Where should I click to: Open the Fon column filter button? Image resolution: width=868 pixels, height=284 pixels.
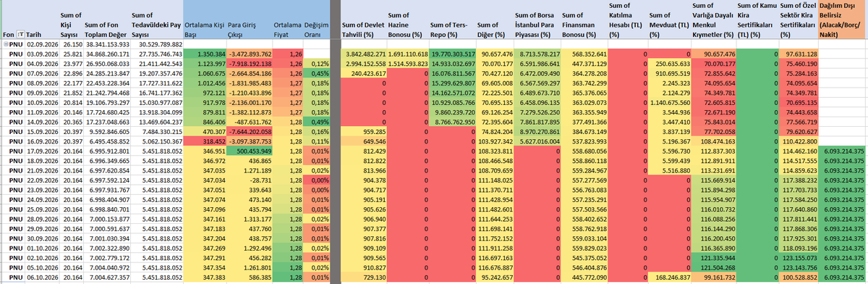pyautogui.click(x=20, y=34)
